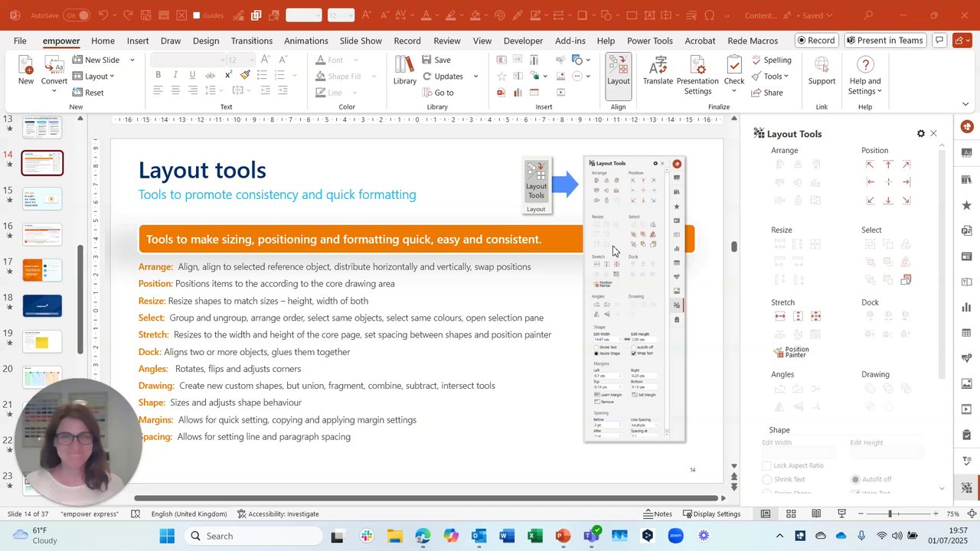This screenshot has width=980, height=551.
Task: Open File Explorer from the taskbar
Action: 394,536
